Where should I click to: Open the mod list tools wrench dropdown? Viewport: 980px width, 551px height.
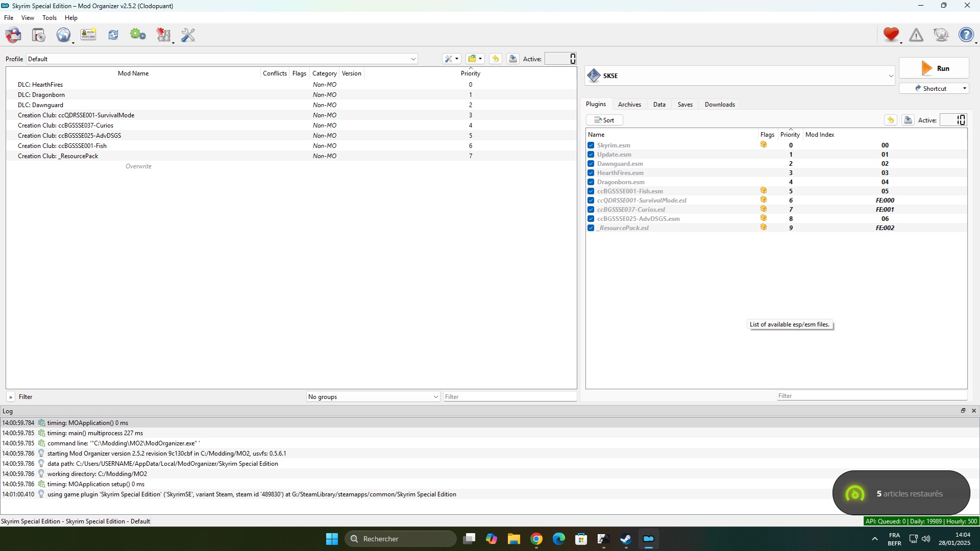(x=452, y=59)
